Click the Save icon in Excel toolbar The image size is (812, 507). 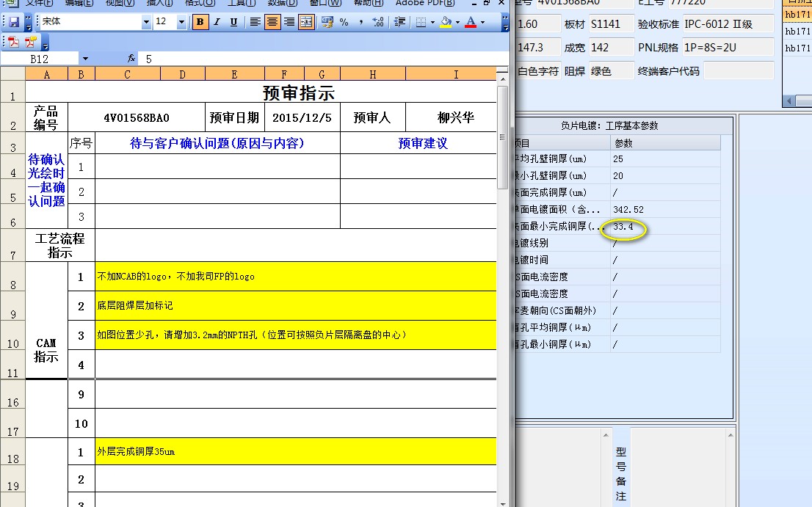tap(14, 22)
